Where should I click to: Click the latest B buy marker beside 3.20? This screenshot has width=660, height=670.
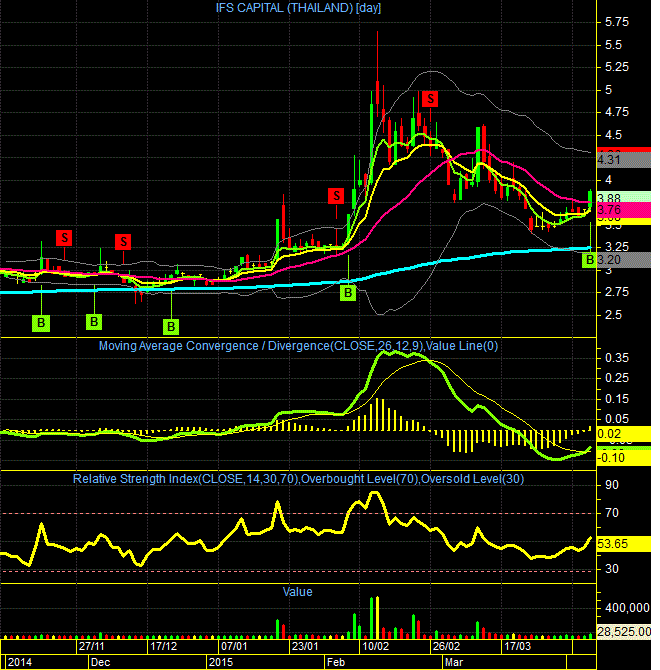tap(589, 260)
